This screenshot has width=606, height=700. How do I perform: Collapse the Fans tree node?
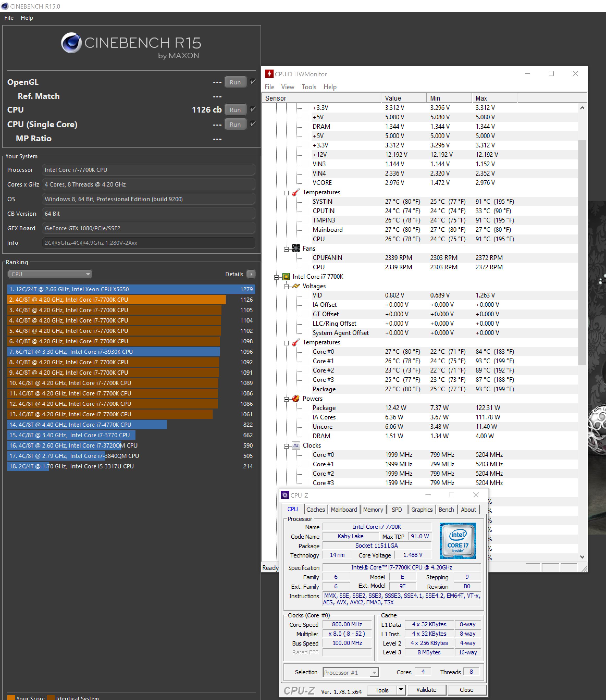pyautogui.click(x=286, y=249)
